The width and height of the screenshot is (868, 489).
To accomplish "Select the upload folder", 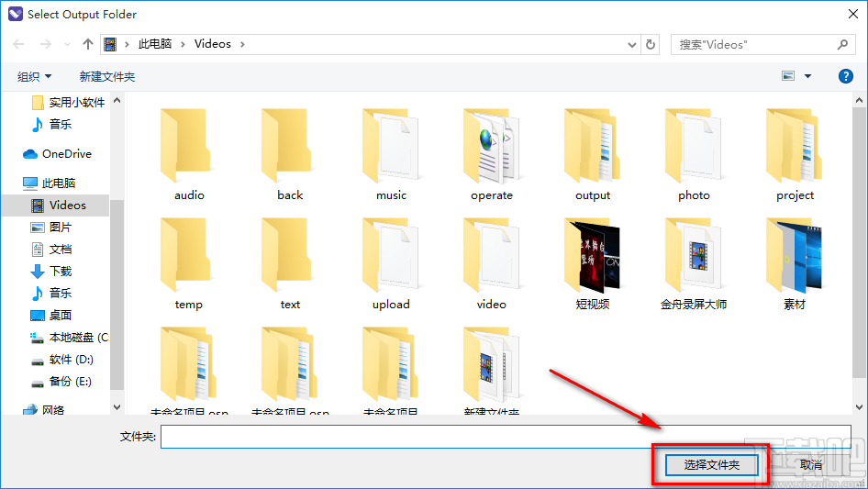I will pos(391,263).
